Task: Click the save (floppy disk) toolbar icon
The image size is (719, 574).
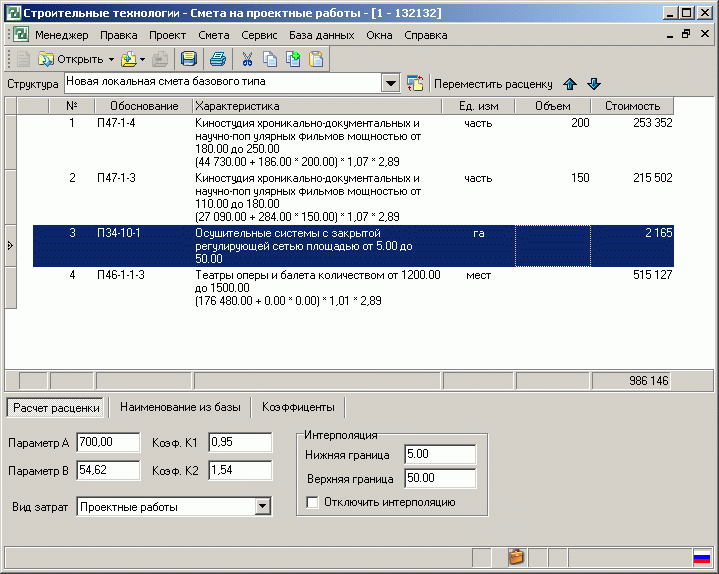Action: (x=189, y=59)
